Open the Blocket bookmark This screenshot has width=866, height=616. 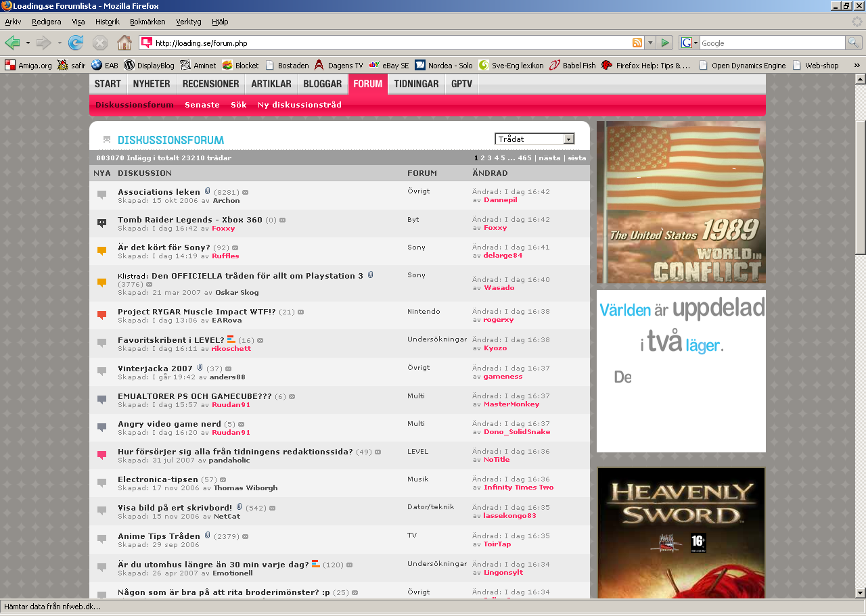point(240,66)
